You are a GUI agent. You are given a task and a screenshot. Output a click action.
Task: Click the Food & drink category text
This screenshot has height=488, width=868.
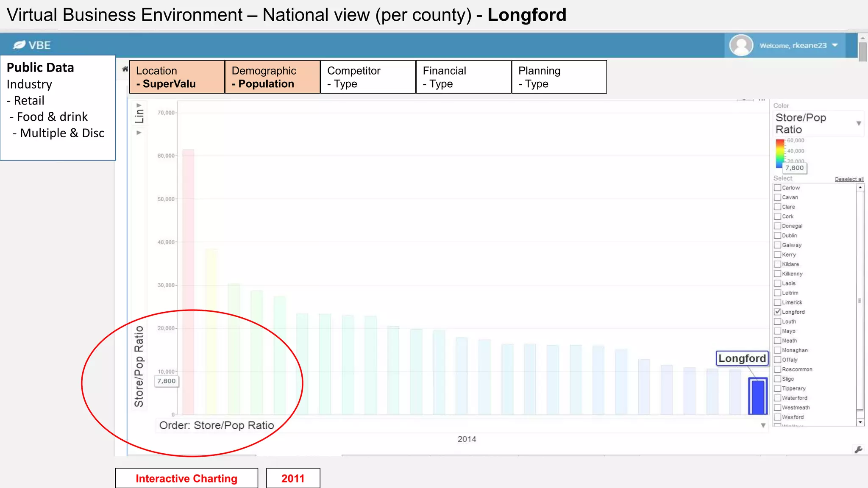tap(52, 117)
